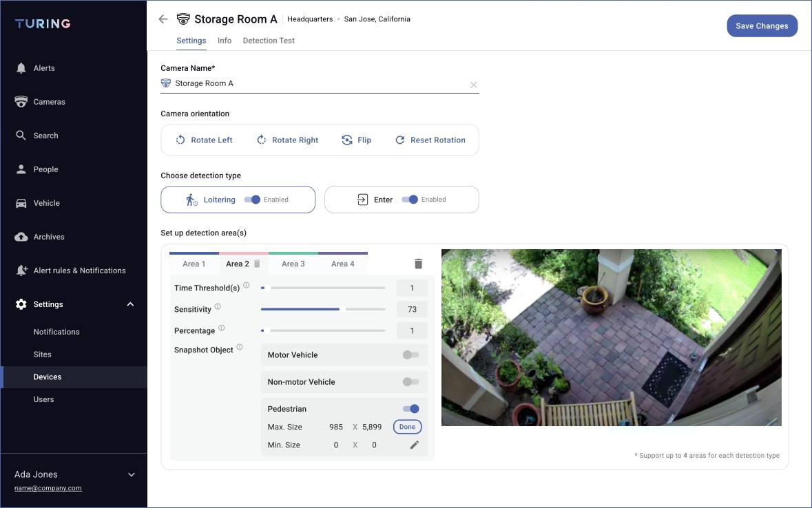Viewport: 812px width, 508px height.
Task: Switch to the Detection Test tab
Action: click(x=269, y=41)
